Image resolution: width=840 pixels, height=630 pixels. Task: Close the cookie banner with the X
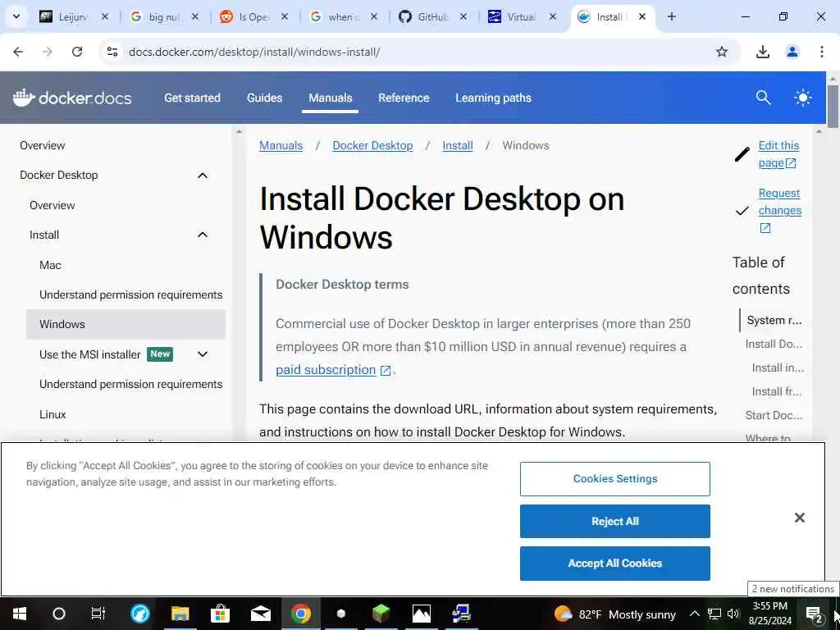[799, 518]
